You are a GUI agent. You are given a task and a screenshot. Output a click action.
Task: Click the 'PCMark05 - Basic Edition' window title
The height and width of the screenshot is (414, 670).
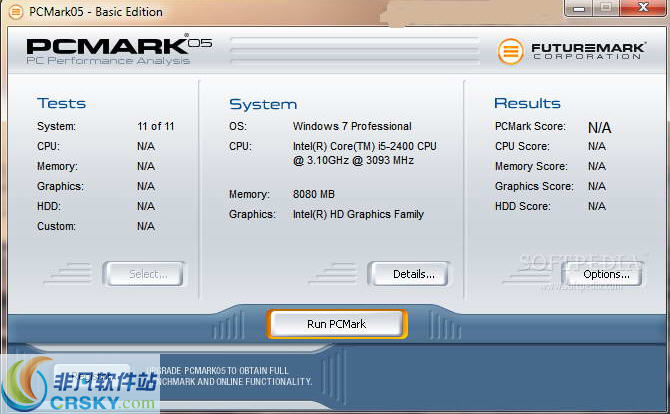point(96,12)
